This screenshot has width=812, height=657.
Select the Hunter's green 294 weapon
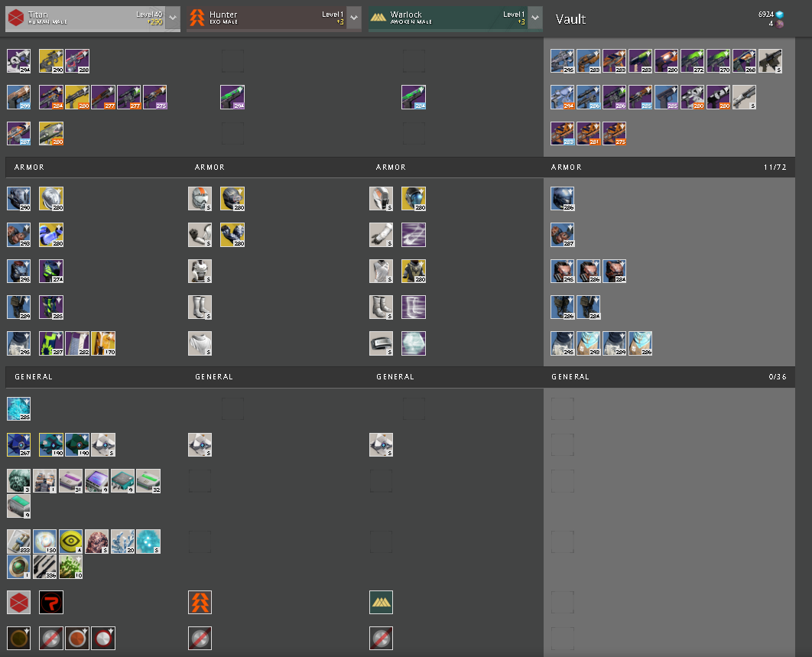232,97
